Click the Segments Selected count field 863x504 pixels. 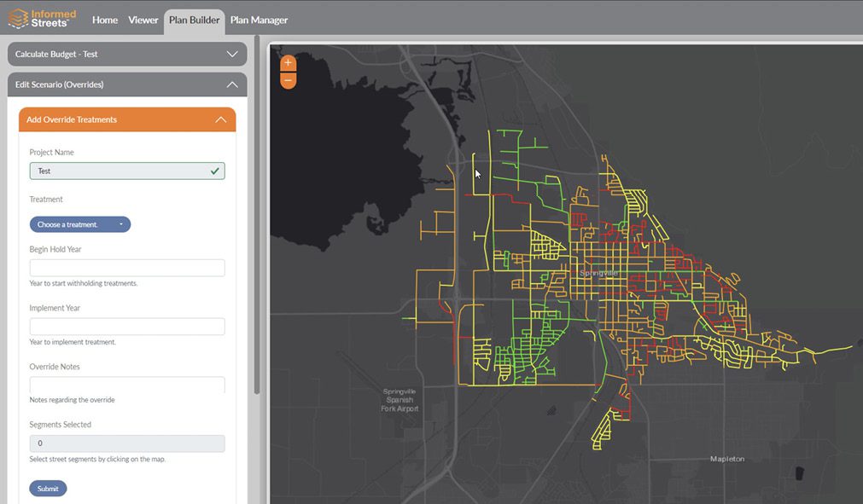(x=127, y=443)
